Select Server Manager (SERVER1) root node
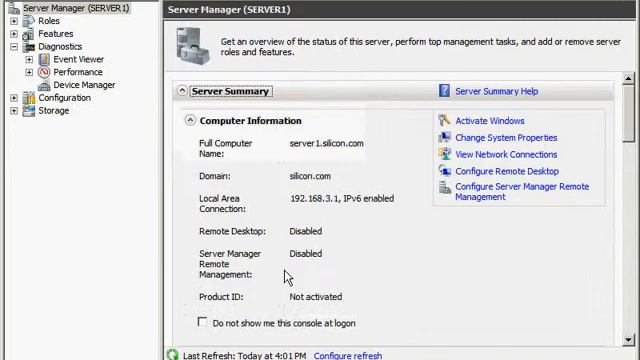This screenshot has height=360, width=640. tap(76, 8)
